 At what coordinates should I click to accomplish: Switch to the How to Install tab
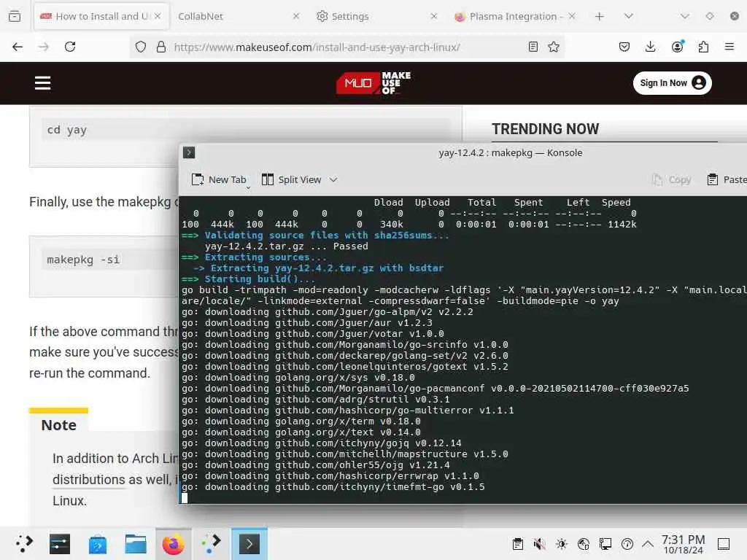101,16
